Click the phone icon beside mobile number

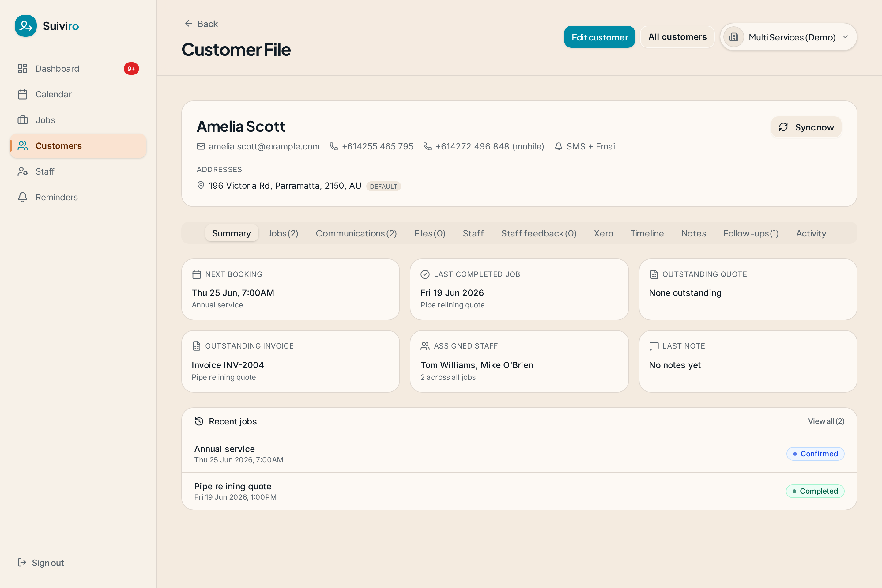point(428,146)
